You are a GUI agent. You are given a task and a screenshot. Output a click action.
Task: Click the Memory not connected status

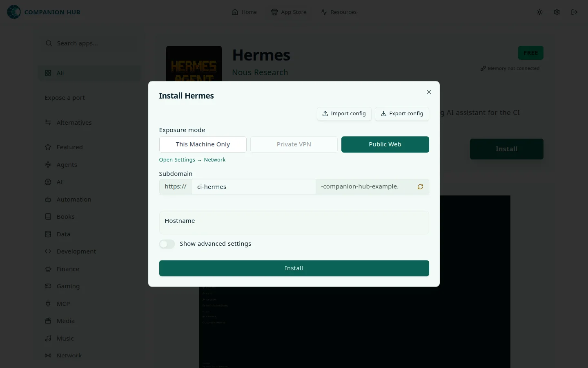point(510,68)
